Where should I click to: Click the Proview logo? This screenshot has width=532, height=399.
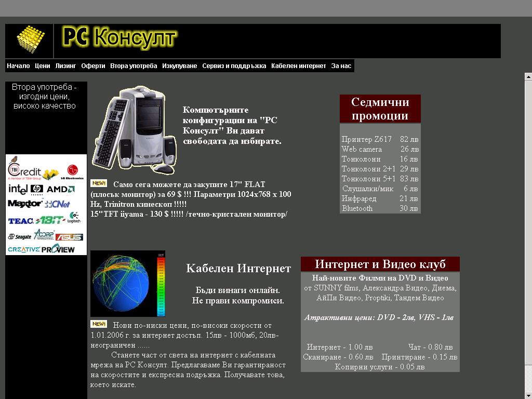(58, 249)
